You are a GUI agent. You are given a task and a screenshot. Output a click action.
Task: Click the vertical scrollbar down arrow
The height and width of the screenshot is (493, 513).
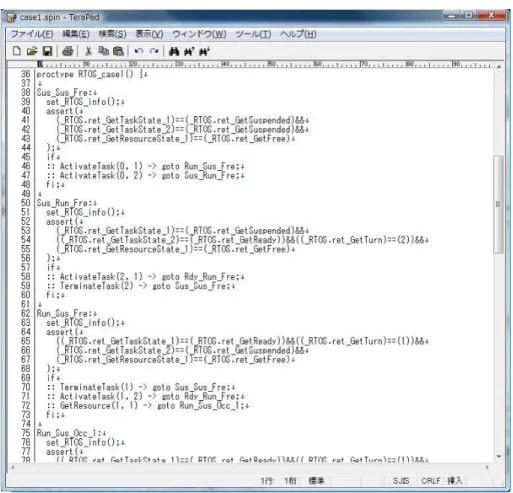(x=499, y=457)
